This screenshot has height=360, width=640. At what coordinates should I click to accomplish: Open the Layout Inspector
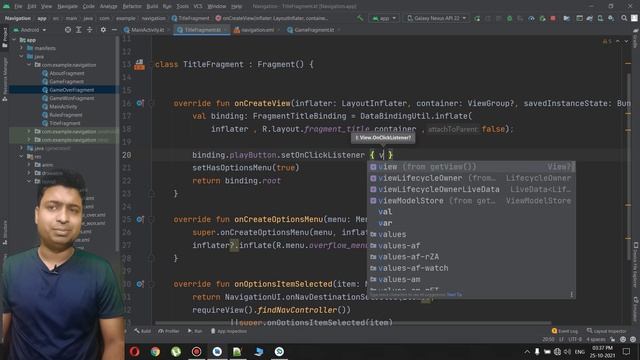(x=606, y=331)
